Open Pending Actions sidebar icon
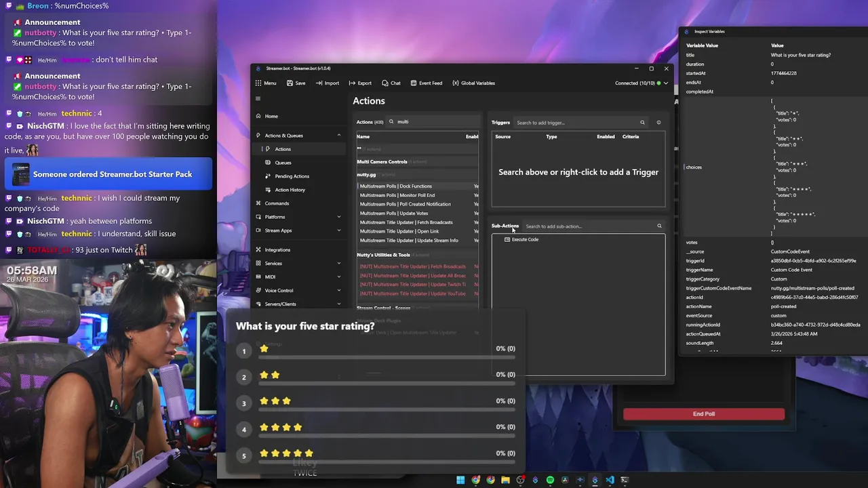The height and width of the screenshot is (488, 868). click(x=268, y=176)
